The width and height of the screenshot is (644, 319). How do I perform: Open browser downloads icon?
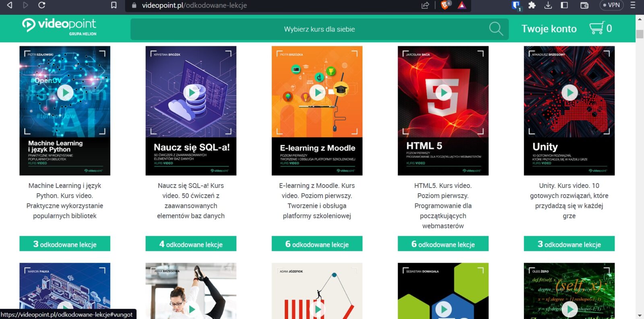click(x=548, y=5)
